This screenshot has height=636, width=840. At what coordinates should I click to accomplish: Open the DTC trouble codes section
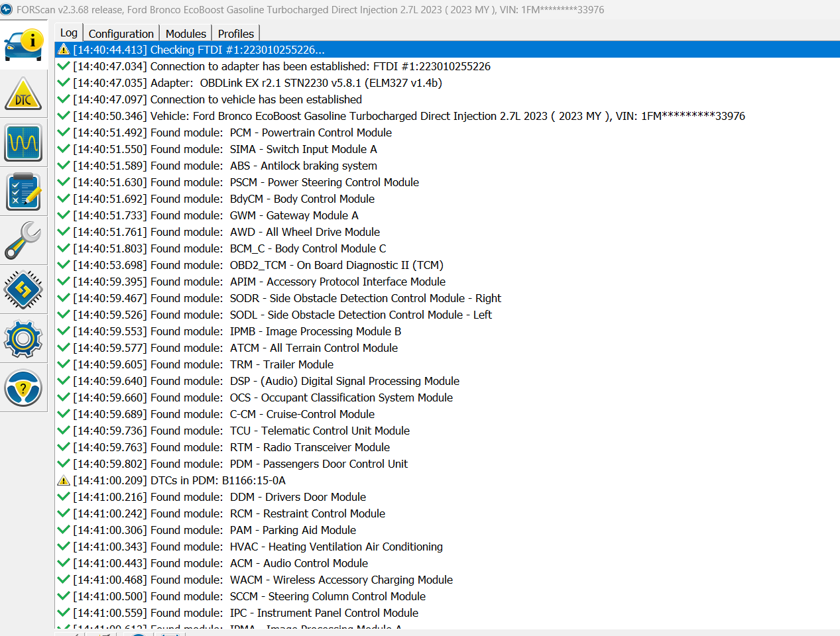point(23,94)
